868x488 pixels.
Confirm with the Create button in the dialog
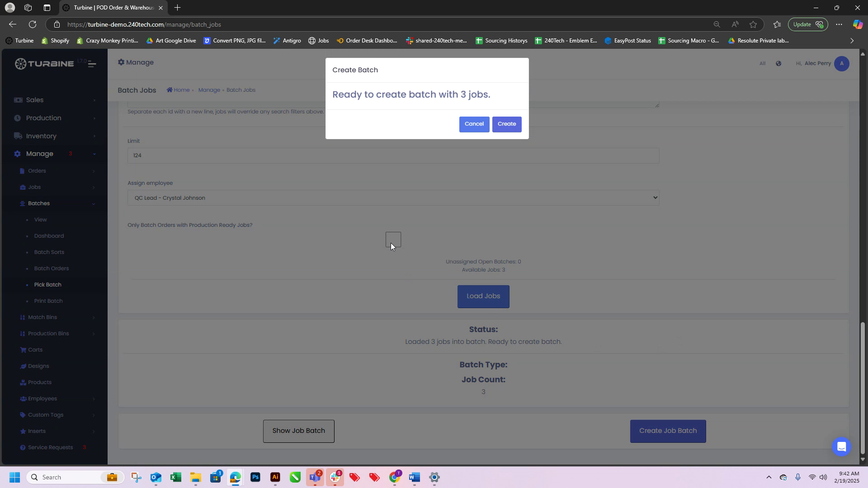pos(506,124)
